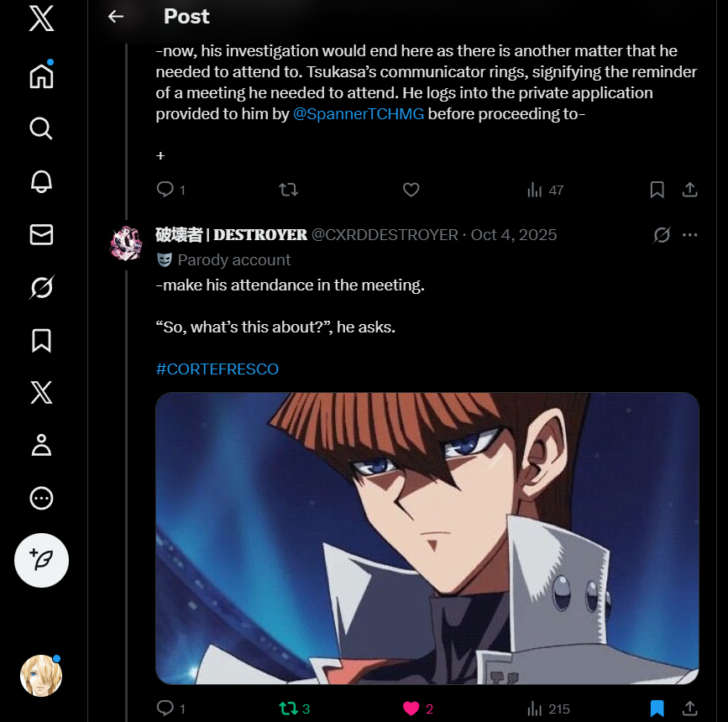Open the @SpannerTCHMG mention link
This screenshot has width=728, height=722.
click(x=359, y=114)
